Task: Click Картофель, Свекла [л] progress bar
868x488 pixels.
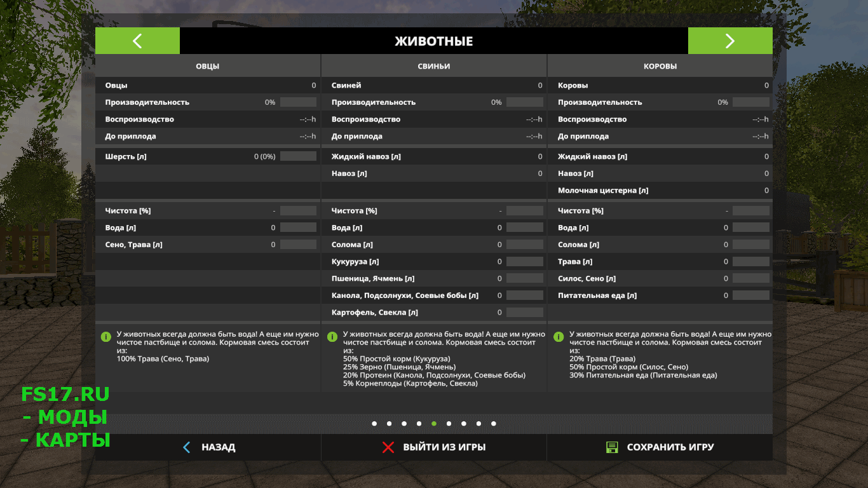Action: click(525, 313)
